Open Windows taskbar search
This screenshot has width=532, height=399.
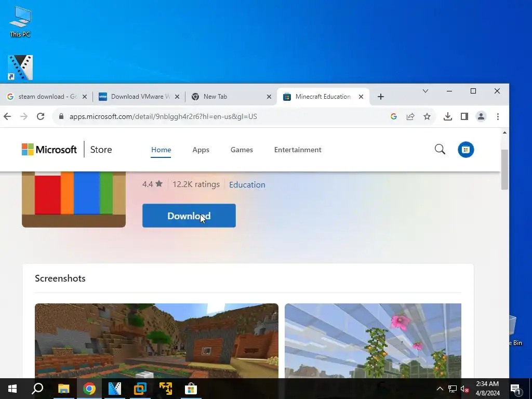click(37, 389)
